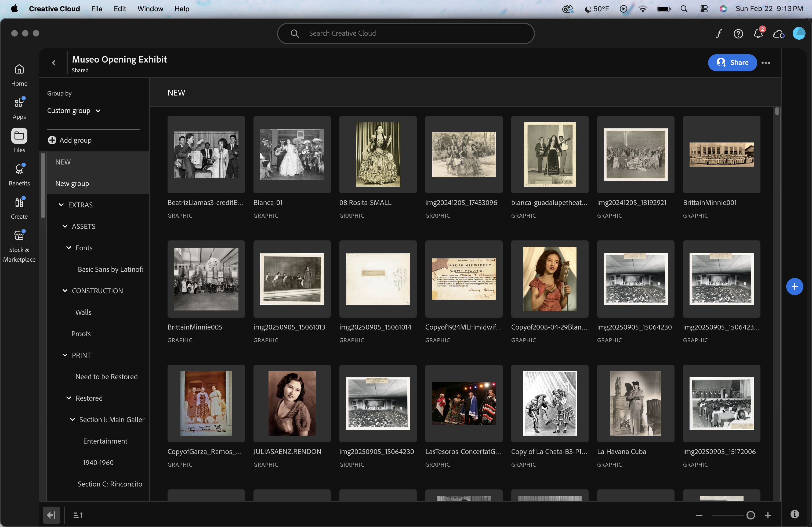This screenshot has width=812, height=527.
Task: Select the New group item
Action: [97, 183]
